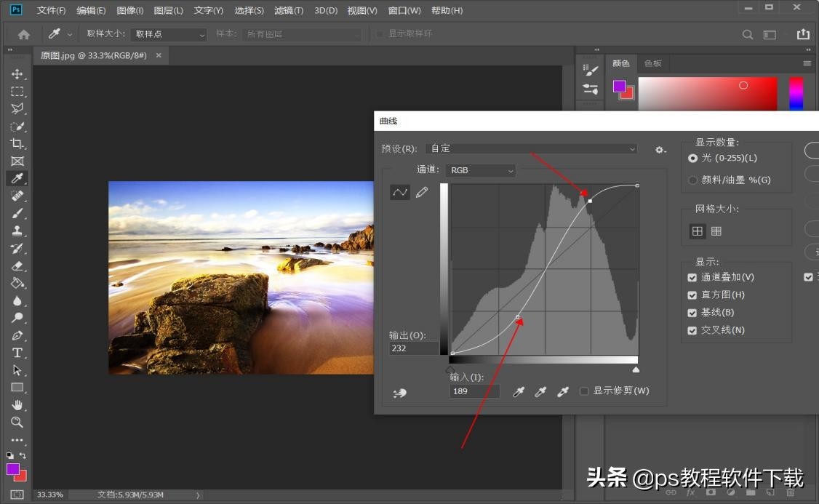Image resolution: width=819 pixels, height=504 pixels.
Task: Select the Lasso tool
Action: 17,108
